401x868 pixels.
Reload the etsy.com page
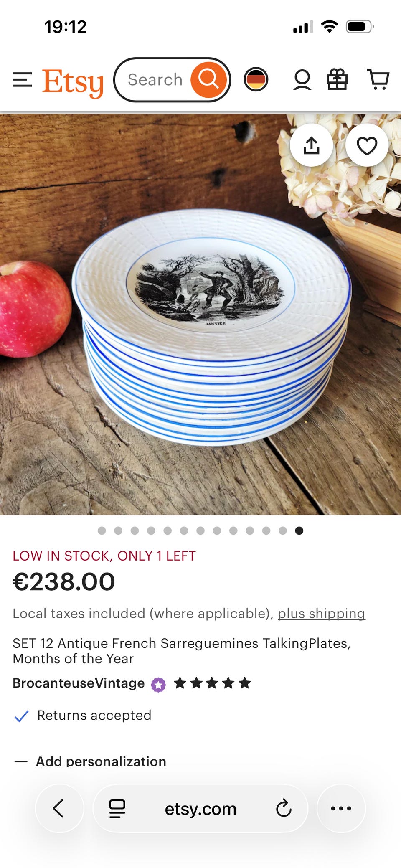(x=284, y=808)
